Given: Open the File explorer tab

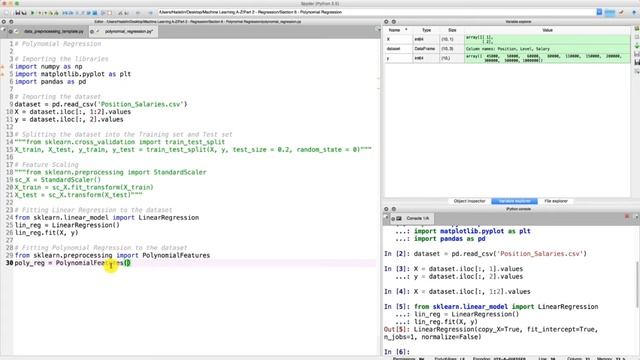Looking at the screenshot, I should tap(556, 201).
